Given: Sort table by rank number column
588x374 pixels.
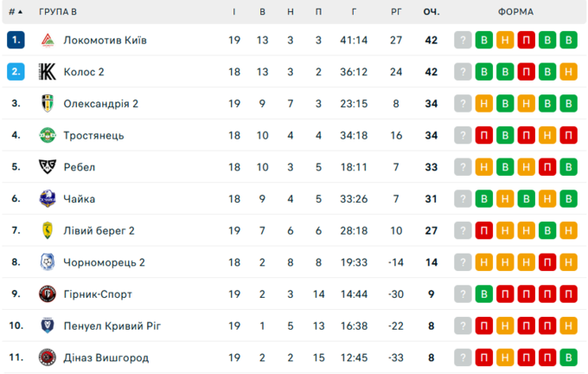Looking at the screenshot, I should 16,12.
